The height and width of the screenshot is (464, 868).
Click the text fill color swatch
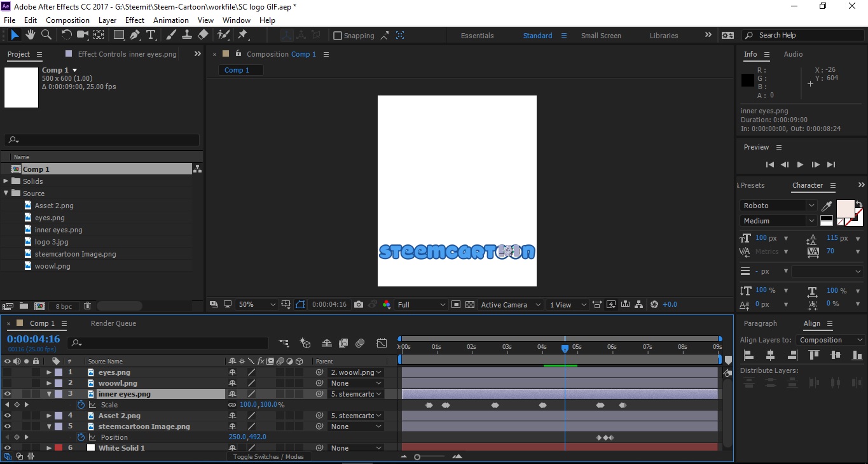pyautogui.click(x=845, y=209)
